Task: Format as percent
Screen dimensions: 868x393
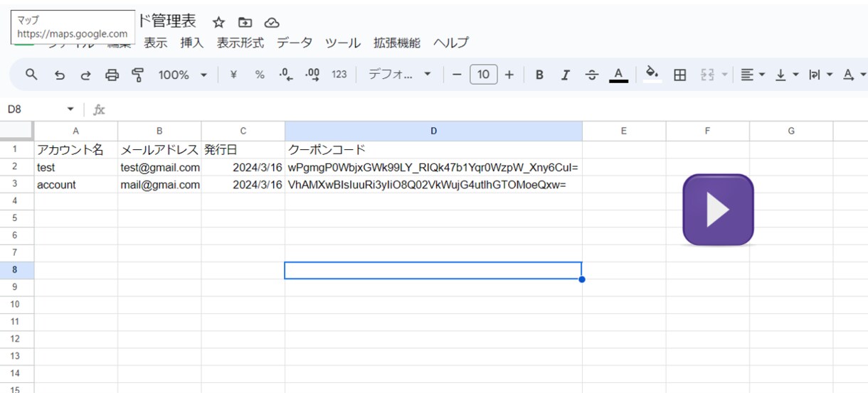Action: click(x=260, y=75)
